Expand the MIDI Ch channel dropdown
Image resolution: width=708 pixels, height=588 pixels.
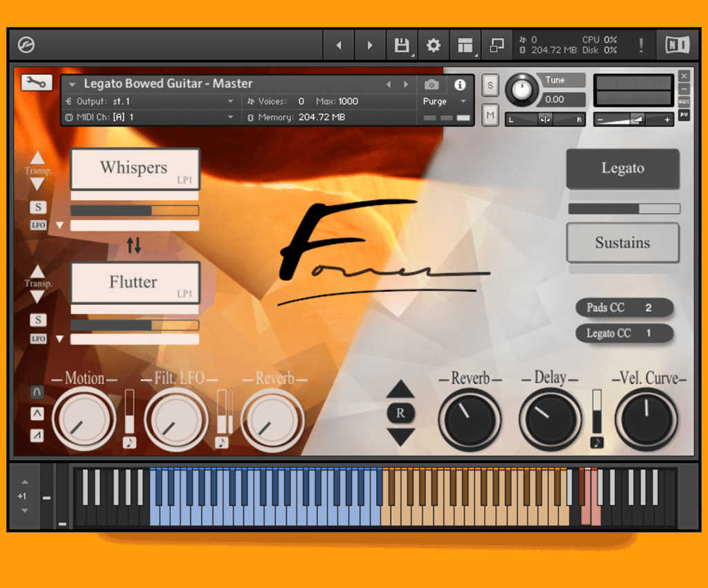pos(149,117)
